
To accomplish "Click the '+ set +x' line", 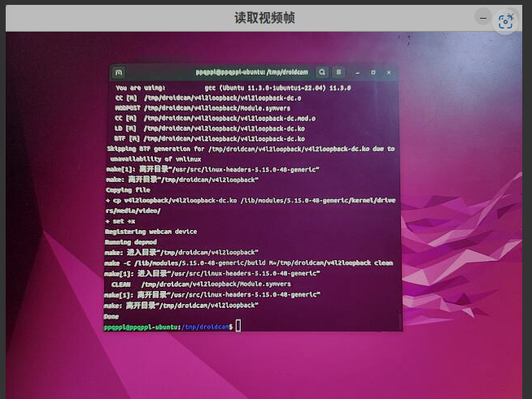I will [x=120, y=221].
